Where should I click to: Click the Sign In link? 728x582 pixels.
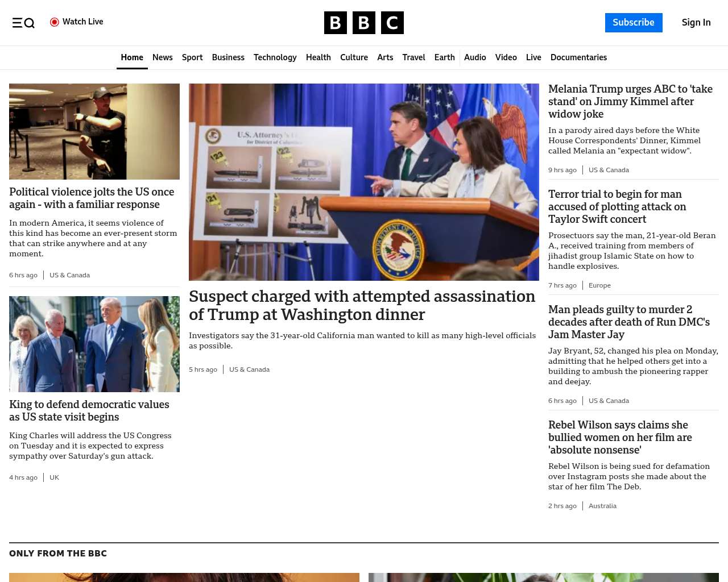pyautogui.click(x=696, y=23)
